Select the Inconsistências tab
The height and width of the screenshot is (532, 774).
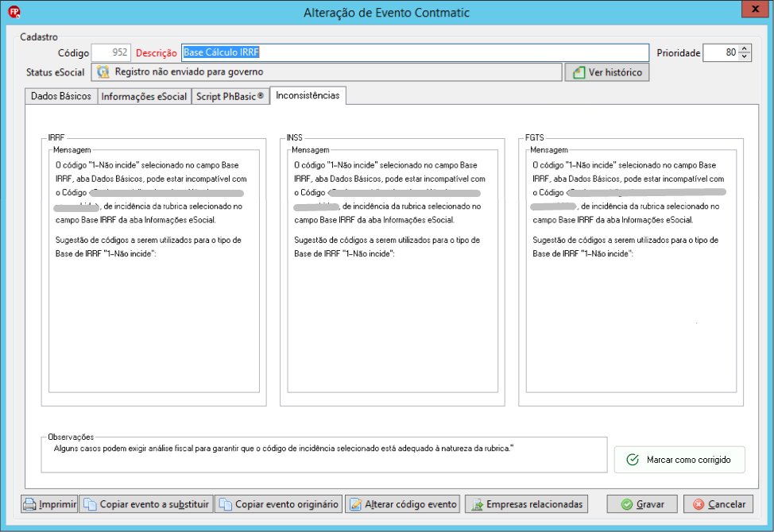coord(308,95)
